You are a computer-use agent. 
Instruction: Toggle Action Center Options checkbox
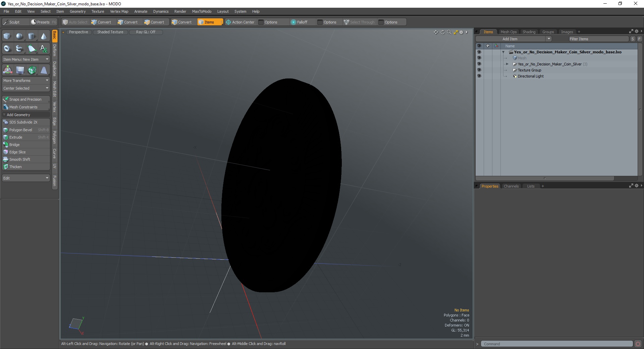click(x=261, y=22)
